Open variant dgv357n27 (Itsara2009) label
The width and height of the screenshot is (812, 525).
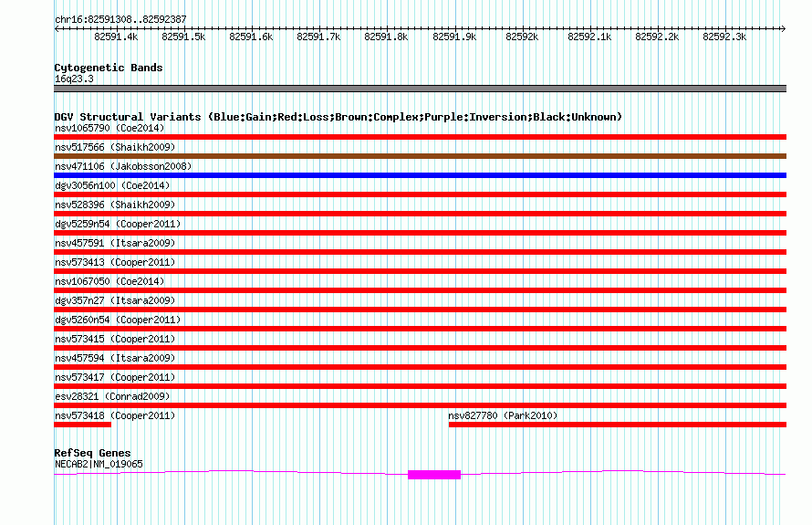point(115,300)
